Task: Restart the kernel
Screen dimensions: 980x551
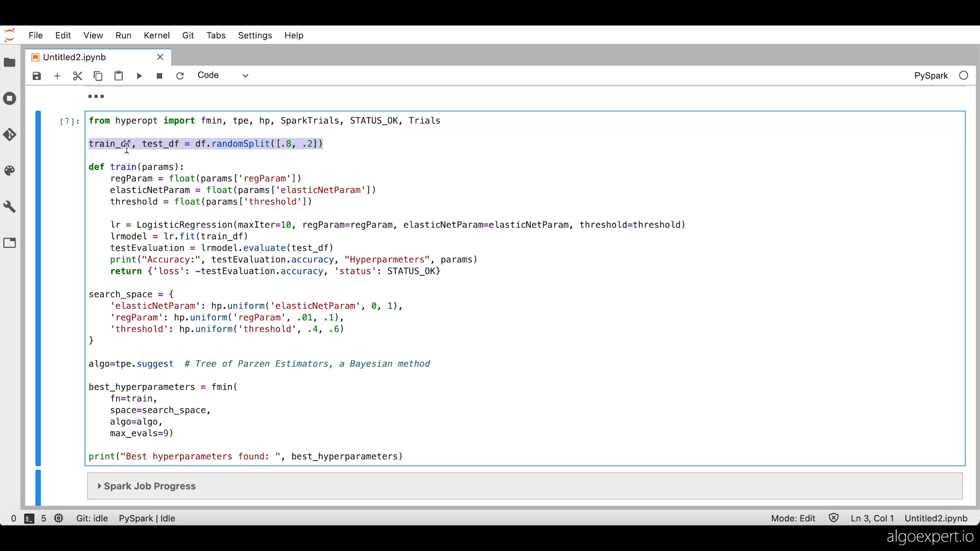Action: tap(180, 76)
